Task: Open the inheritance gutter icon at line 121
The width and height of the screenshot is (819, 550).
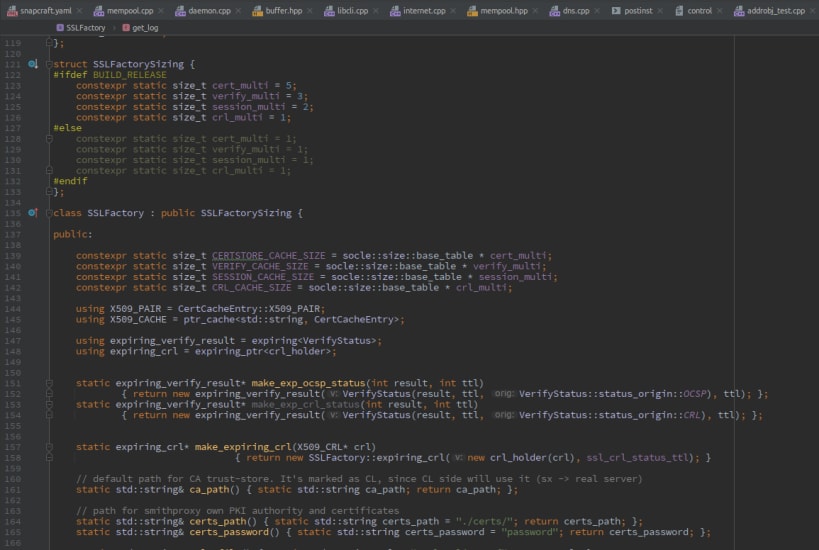Action: pyautogui.click(x=32, y=64)
